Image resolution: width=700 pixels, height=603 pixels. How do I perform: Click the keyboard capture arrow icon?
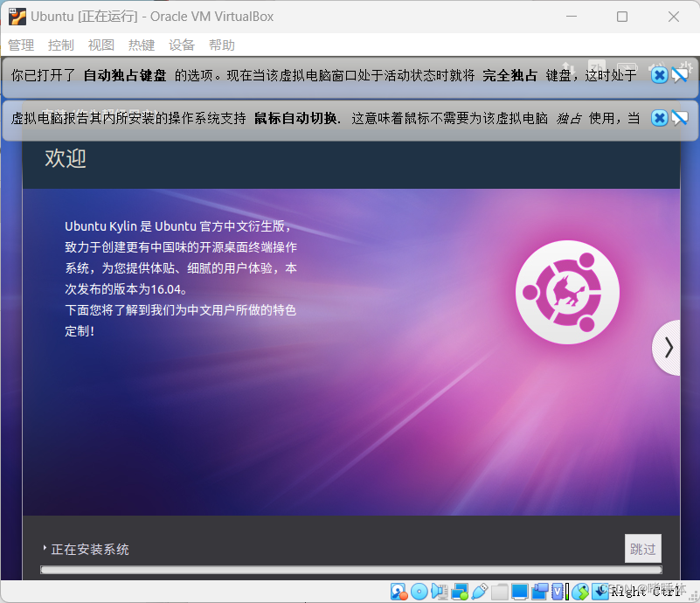pyautogui.click(x=600, y=592)
